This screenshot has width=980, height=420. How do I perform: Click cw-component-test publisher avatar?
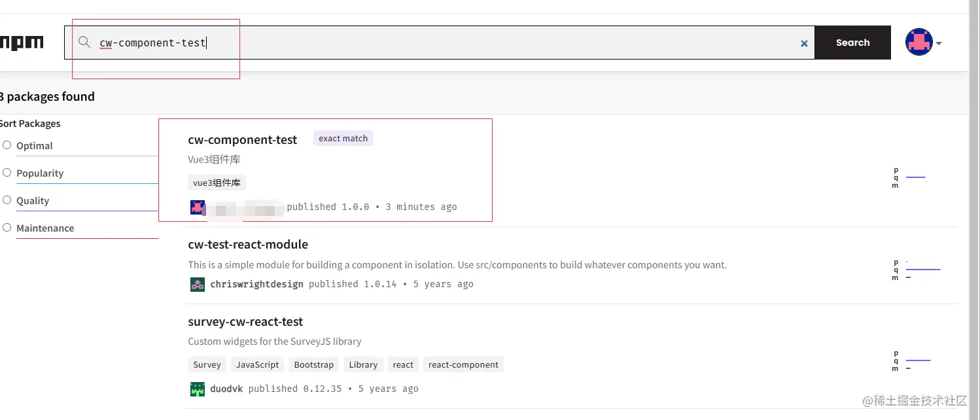(x=197, y=207)
